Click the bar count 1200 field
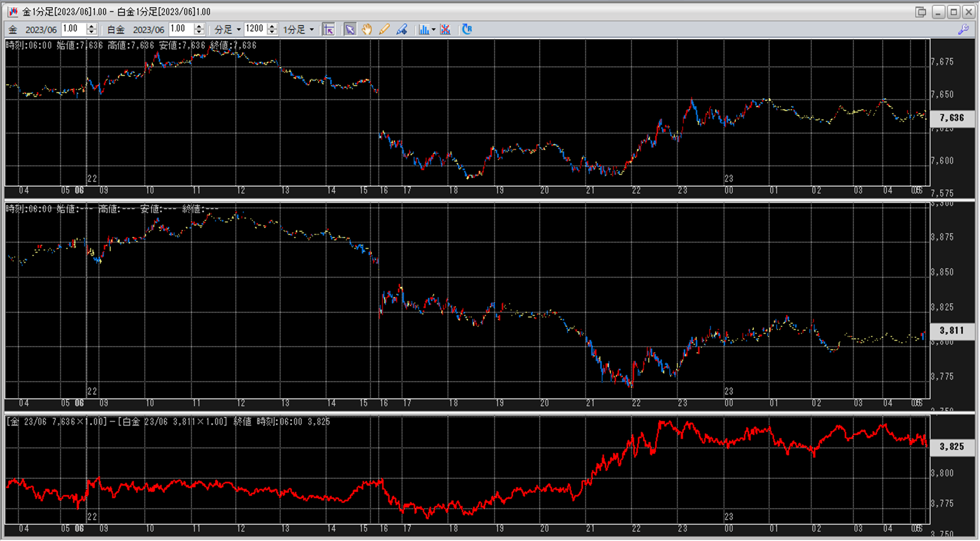980x541 pixels. click(255, 29)
